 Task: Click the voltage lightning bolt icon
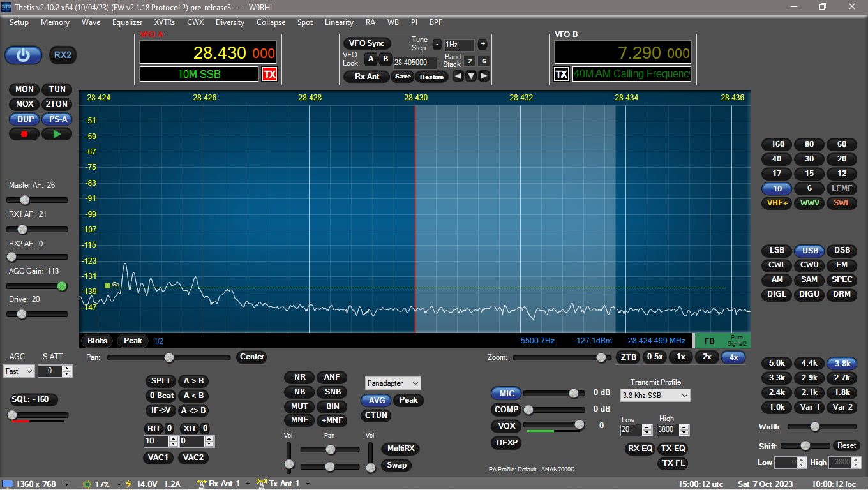pos(128,484)
